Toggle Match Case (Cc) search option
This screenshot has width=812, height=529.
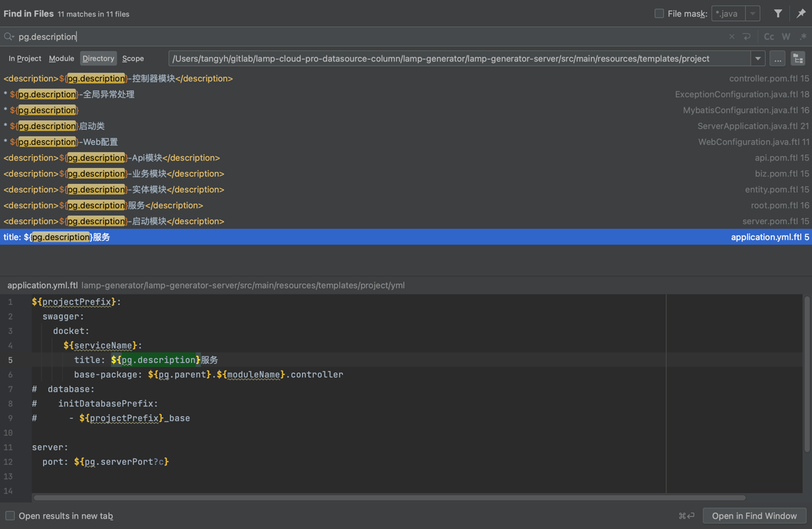tap(768, 37)
